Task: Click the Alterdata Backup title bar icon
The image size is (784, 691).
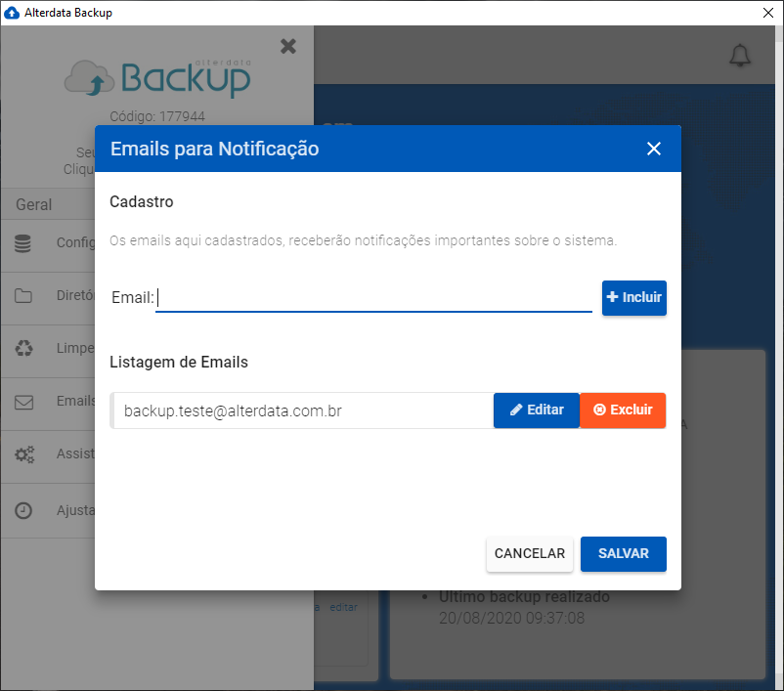Action: pyautogui.click(x=12, y=13)
